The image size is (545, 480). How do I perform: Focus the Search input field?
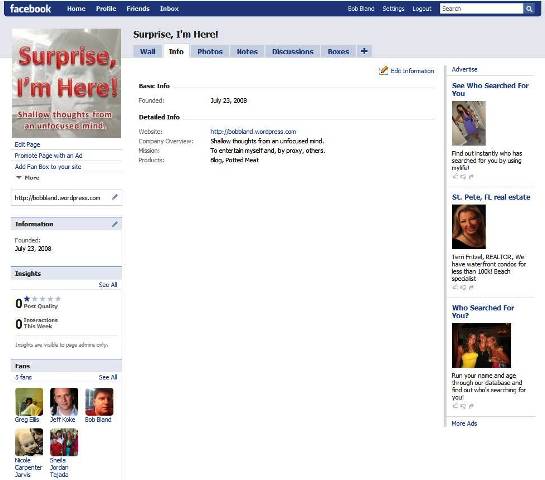tap(481, 9)
